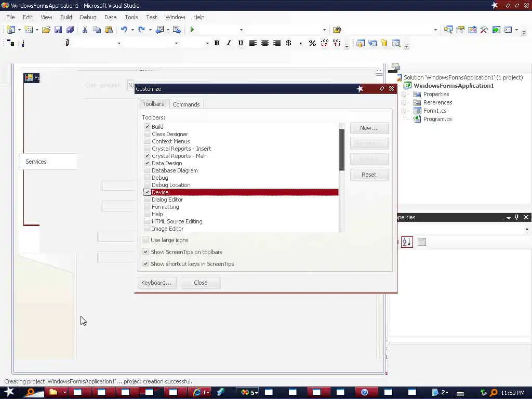The height and width of the screenshot is (399, 532).
Task: Uncheck the Data Design toolbar checkbox
Action: click(x=147, y=163)
